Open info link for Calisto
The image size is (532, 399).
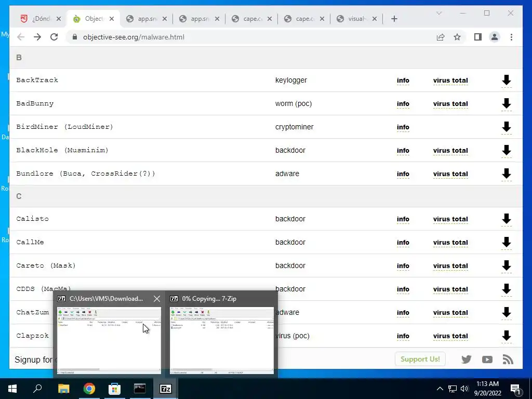[x=403, y=219]
